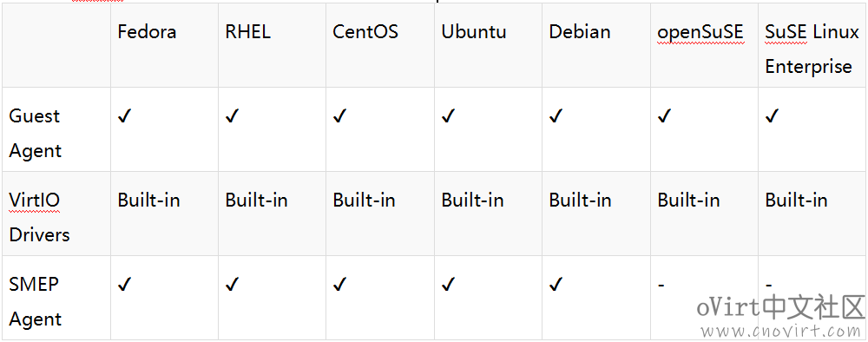868x342 pixels.
Task: Click the VirtIO Drivers row label
Action: 39,218
